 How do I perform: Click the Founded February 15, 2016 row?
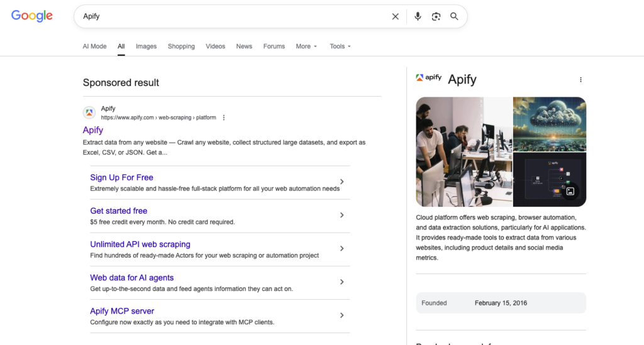pos(501,303)
